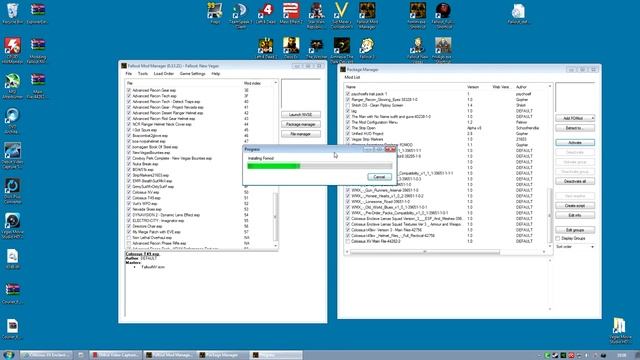Image resolution: width=640 pixels, height=360 pixels.
Task: Uncheck Nuka Break.esp checkbox
Action: pos(129,164)
